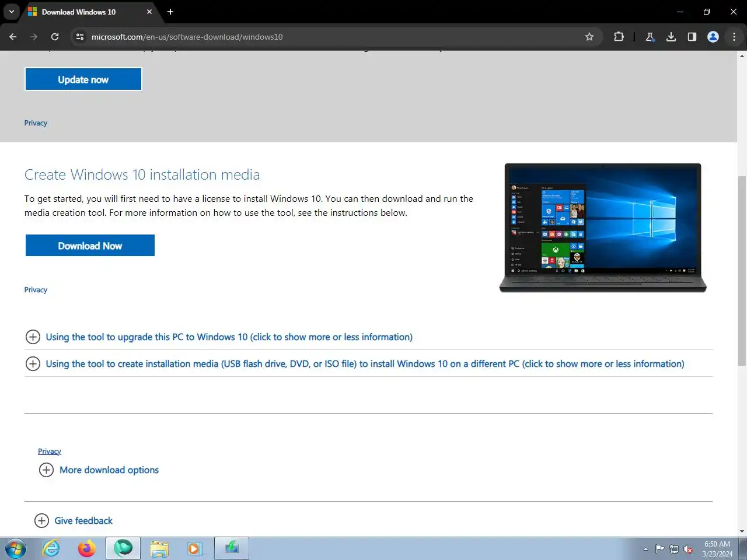This screenshot has width=747, height=560.
Task: Launch Internet Explorer from taskbar
Action: tap(51, 549)
